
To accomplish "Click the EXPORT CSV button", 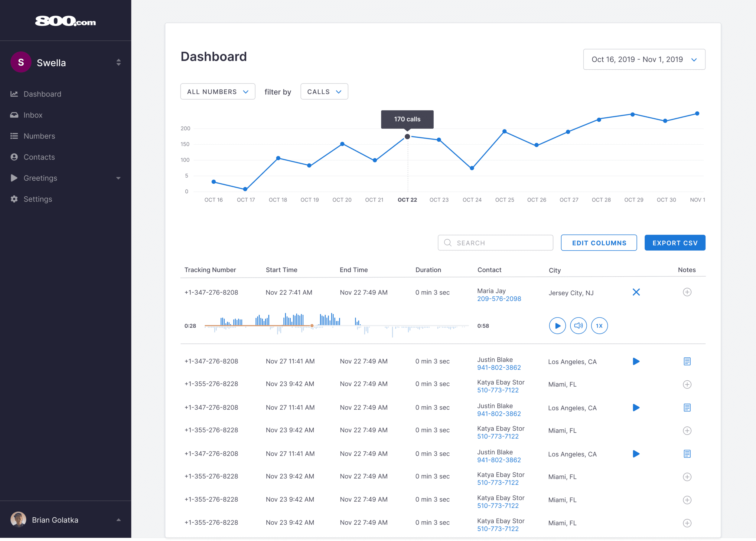I will click(674, 243).
